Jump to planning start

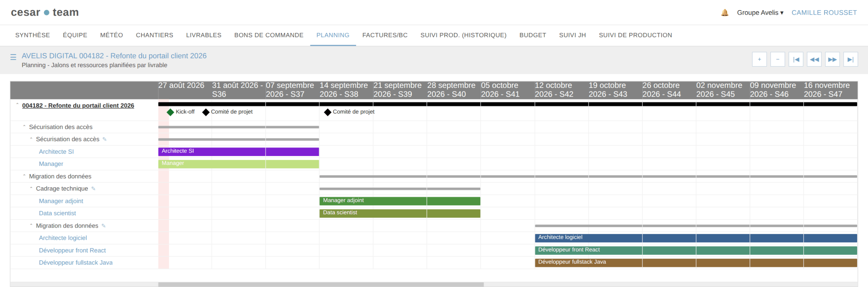click(x=796, y=59)
